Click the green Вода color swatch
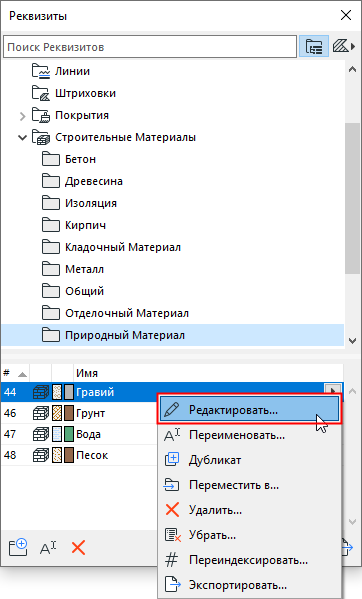Viewport: 362px width, 599px height. coord(69,434)
